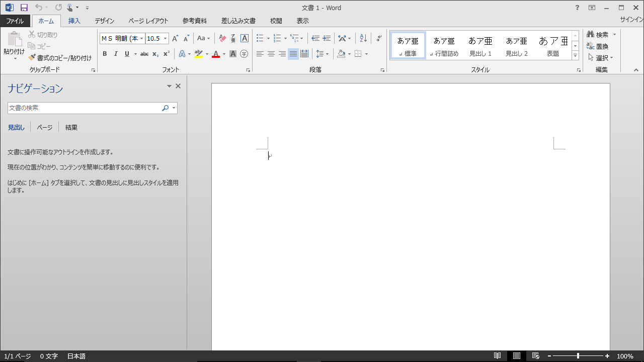The image size is (644, 362).
Task: Click the 日本語 language indicator
Action: pyautogui.click(x=76, y=356)
